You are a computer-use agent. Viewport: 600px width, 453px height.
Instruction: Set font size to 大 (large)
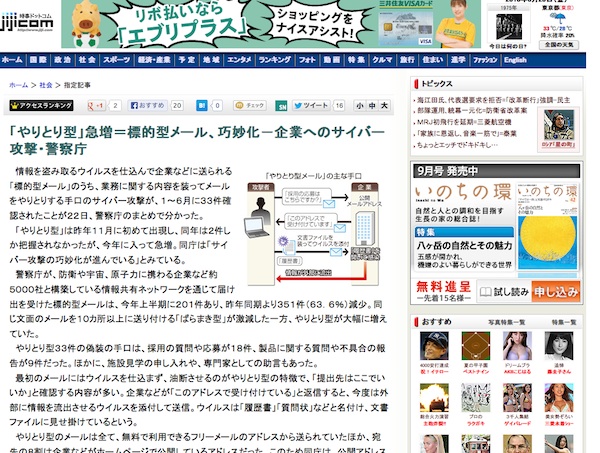pyautogui.click(x=386, y=105)
